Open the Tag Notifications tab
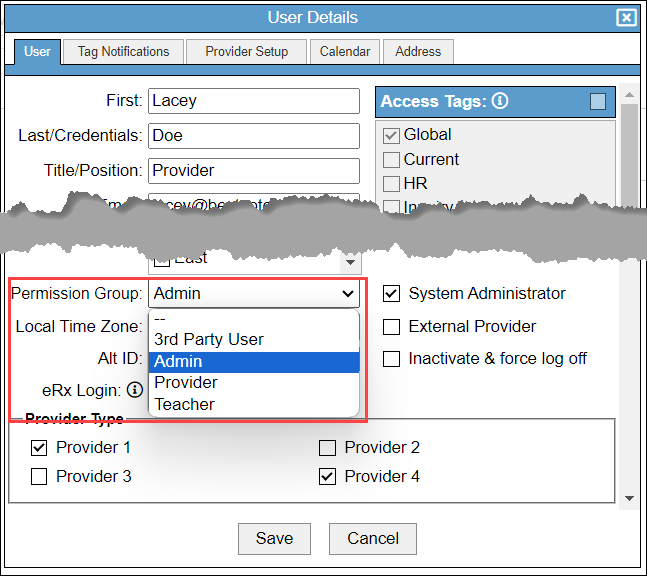The height and width of the screenshot is (576, 647). 123,52
